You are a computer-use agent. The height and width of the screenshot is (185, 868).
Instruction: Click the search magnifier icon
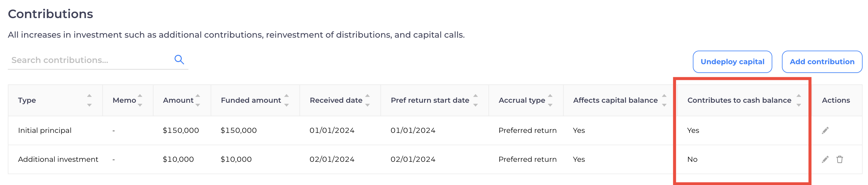[179, 60]
